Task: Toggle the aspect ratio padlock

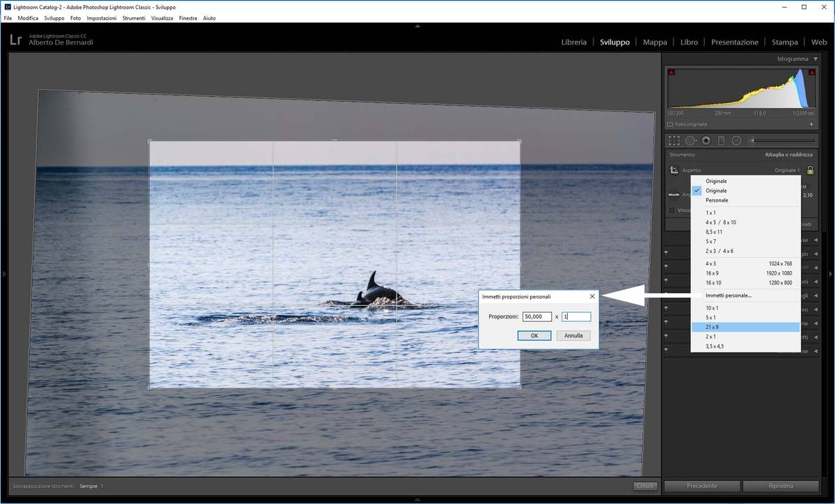Action: (x=810, y=170)
